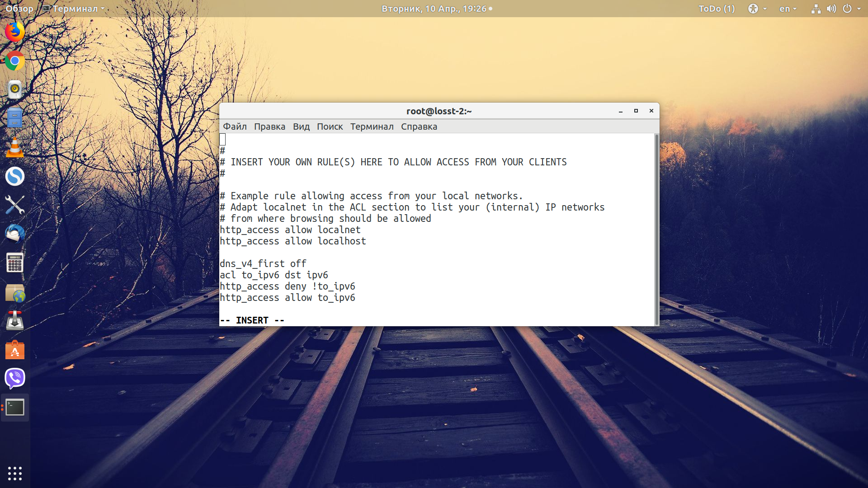Click the root@losst-2:~ title bar
868x488 pixels.
[x=439, y=111]
